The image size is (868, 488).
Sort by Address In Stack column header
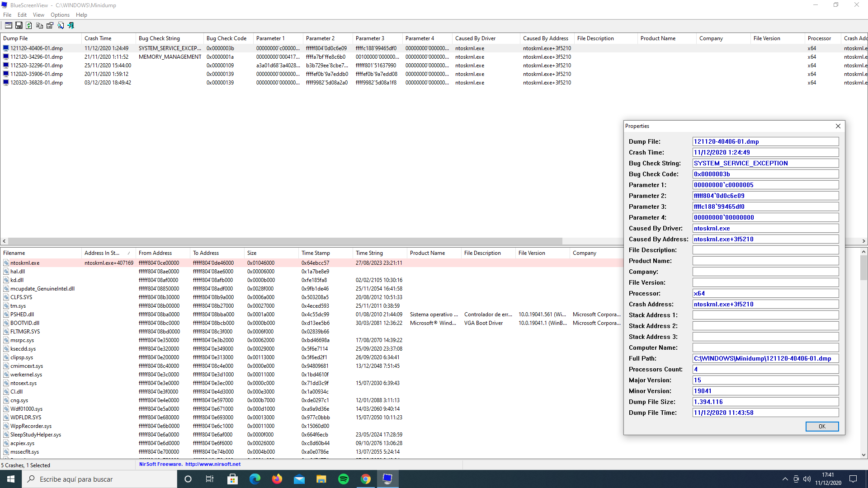pos(102,253)
